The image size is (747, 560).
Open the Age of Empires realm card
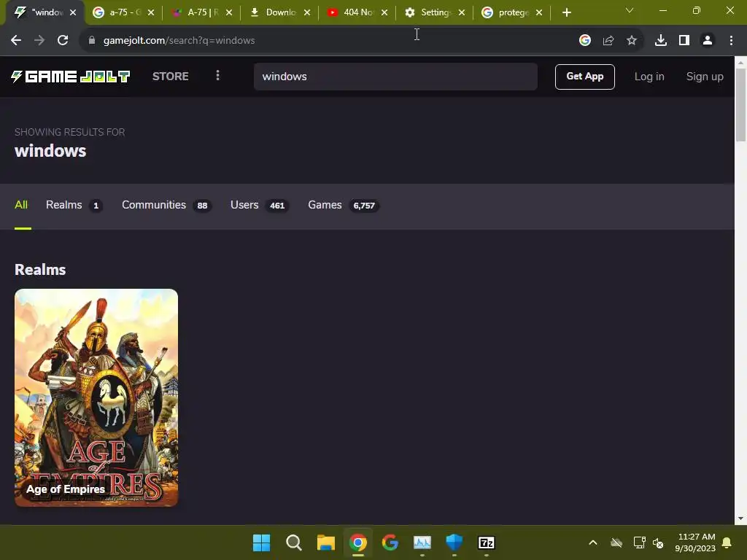[x=96, y=397]
